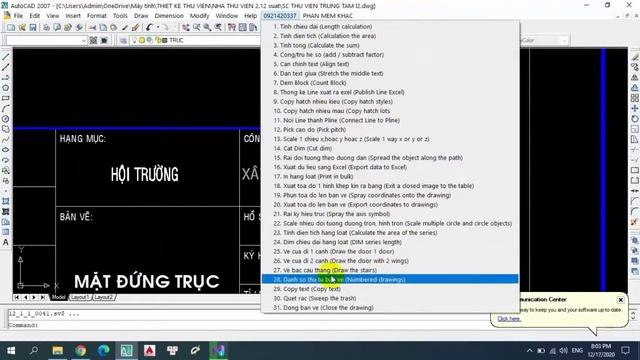Image resolution: width=640 pixels, height=360 pixels.
Task: Pick the Rotate modify tool
Action: click(634, 119)
